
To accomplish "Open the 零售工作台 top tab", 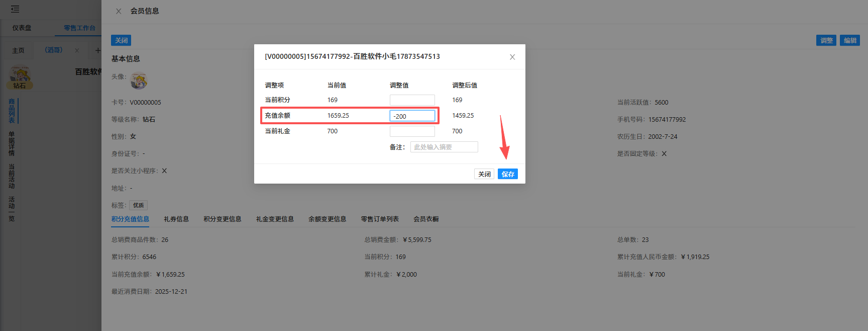I will tap(79, 28).
